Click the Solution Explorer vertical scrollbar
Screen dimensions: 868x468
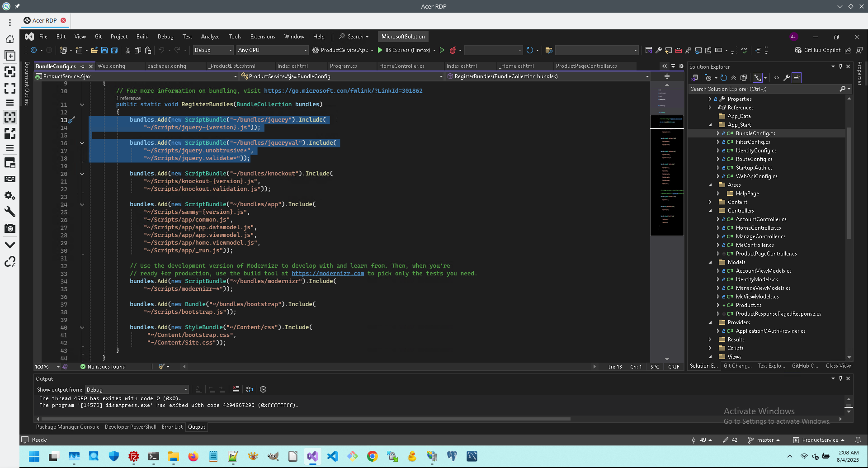tap(849, 183)
